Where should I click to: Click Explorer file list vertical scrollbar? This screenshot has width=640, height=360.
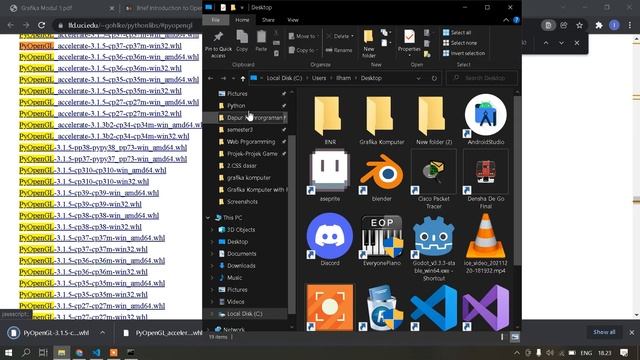517,180
